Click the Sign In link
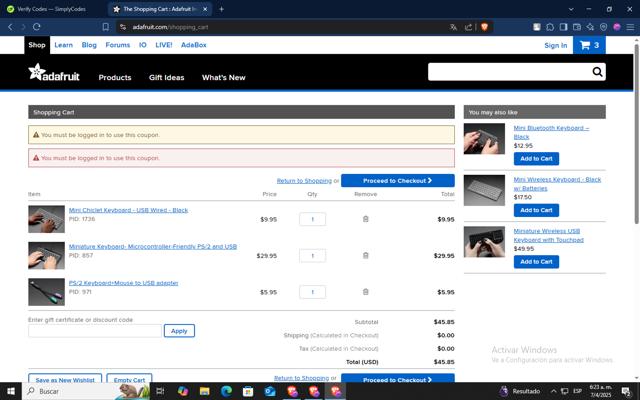This screenshot has height=400, width=640. point(556,45)
